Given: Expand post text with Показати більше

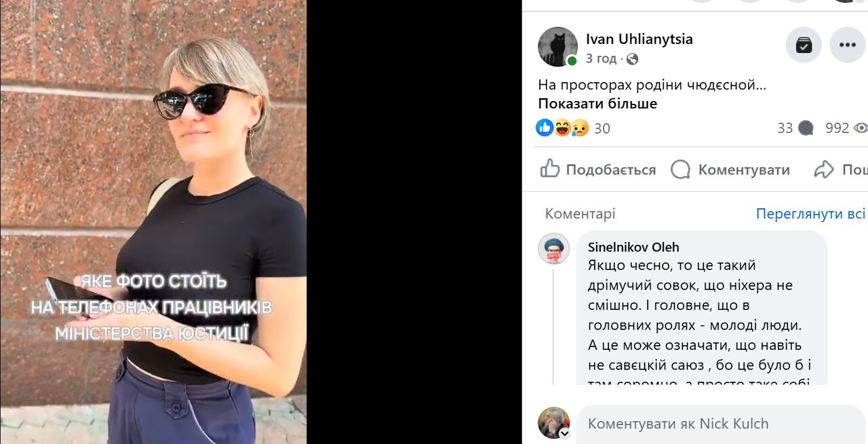Looking at the screenshot, I should point(597,104).
